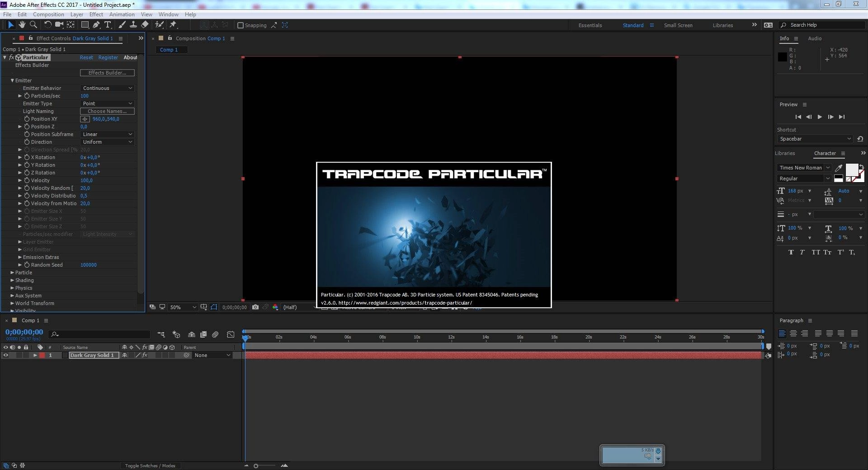This screenshot has height=470, width=868.
Task: Expand the Physics section
Action: tap(12, 288)
